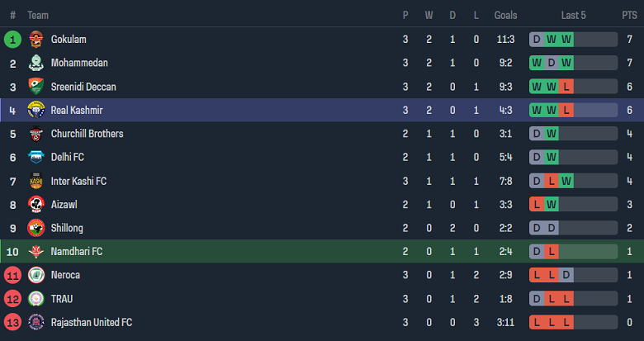Click the Team column header
Image resolution: width=644 pixels, height=341 pixels.
(38, 16)
